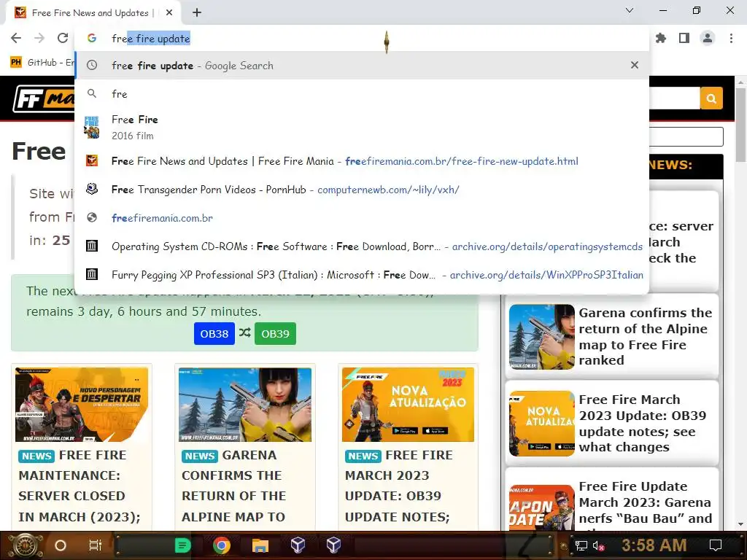This screenshot has width=747, height=560.
Task: Open the WinXPProSP3Italian archive.org suggestion
Action: (x=362, y=275)
